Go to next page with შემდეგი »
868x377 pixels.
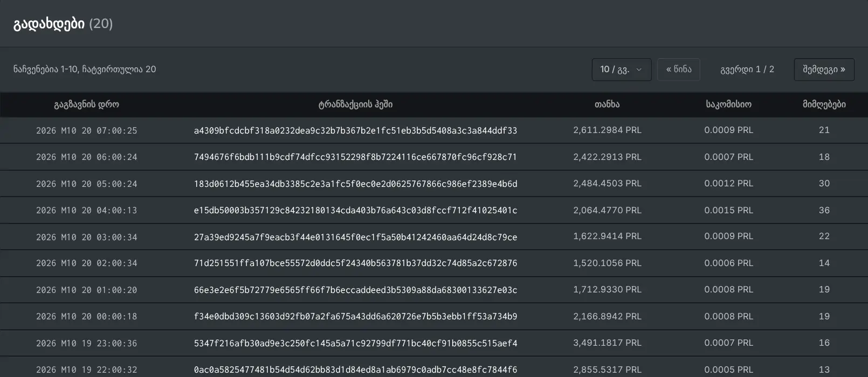(824, 69)
